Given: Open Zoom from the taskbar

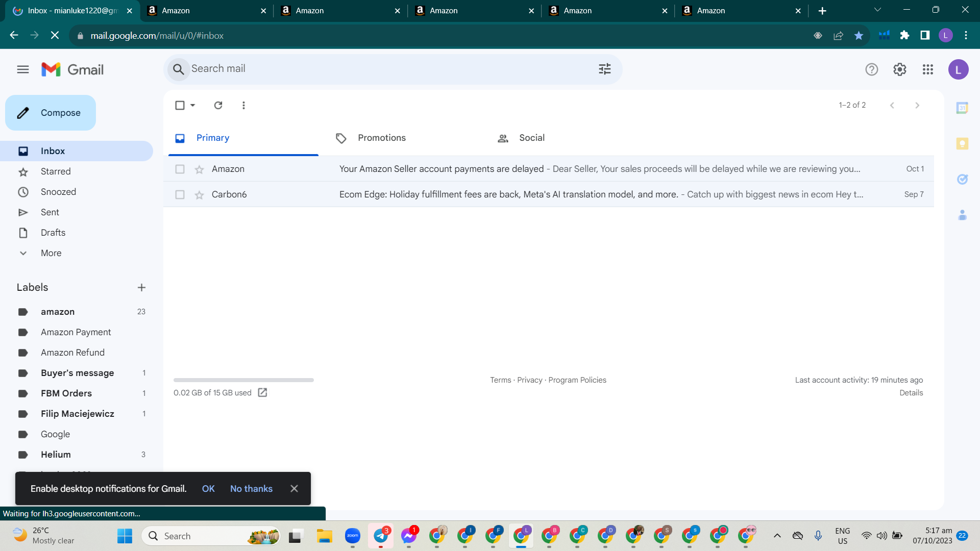Looking at the screenshot, I should tap(353, 536).
